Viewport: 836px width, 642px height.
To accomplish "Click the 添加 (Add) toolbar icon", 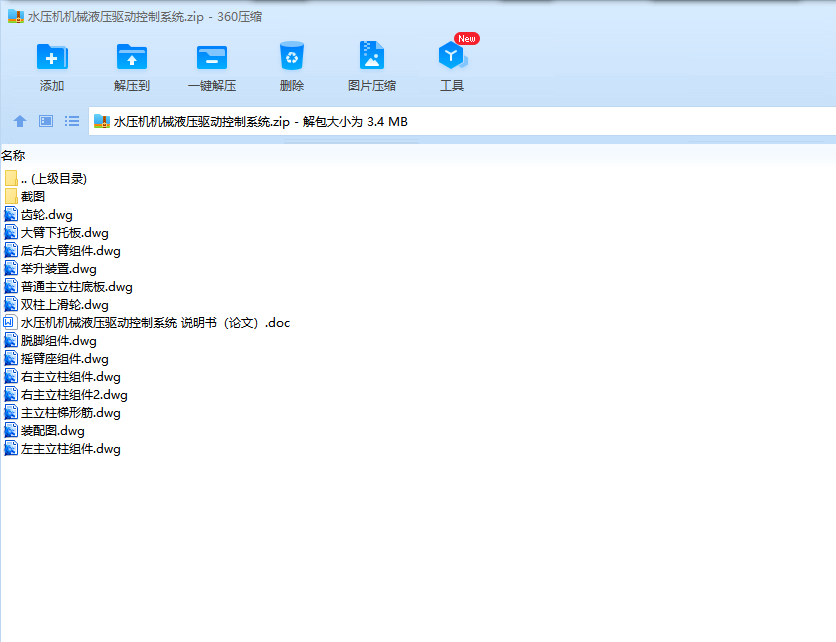I will [52, 57].
